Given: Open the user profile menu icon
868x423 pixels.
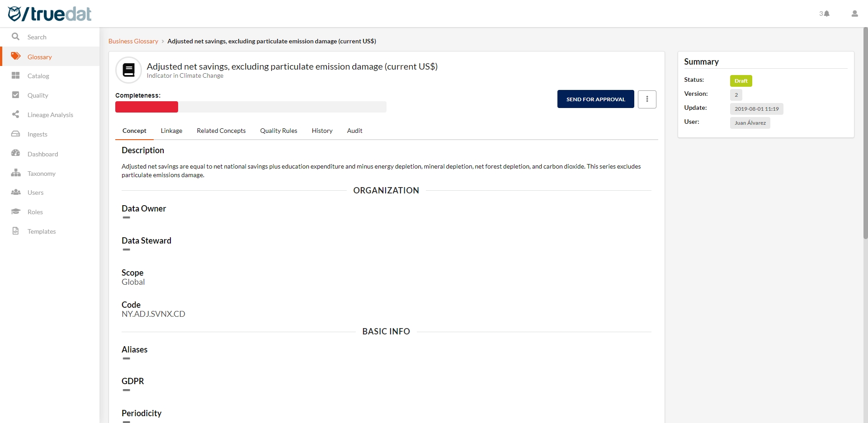Looking at the screenshot, I should click(x=854, y=14).
